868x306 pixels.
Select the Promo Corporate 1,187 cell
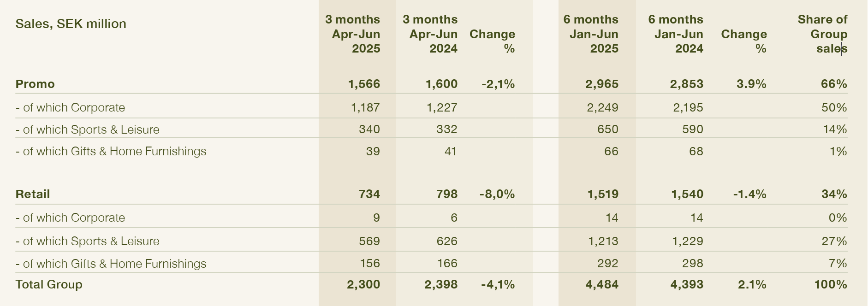coord(365,107)
